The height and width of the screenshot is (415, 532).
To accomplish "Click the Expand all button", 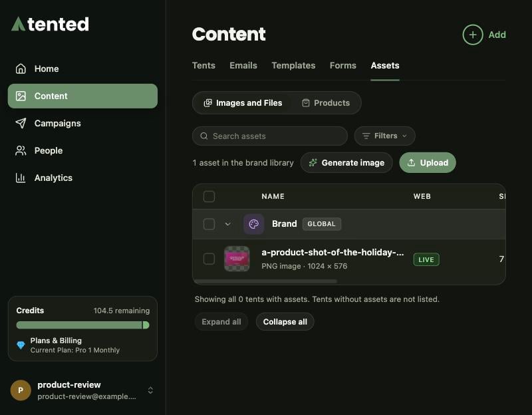I will point(221,322).
